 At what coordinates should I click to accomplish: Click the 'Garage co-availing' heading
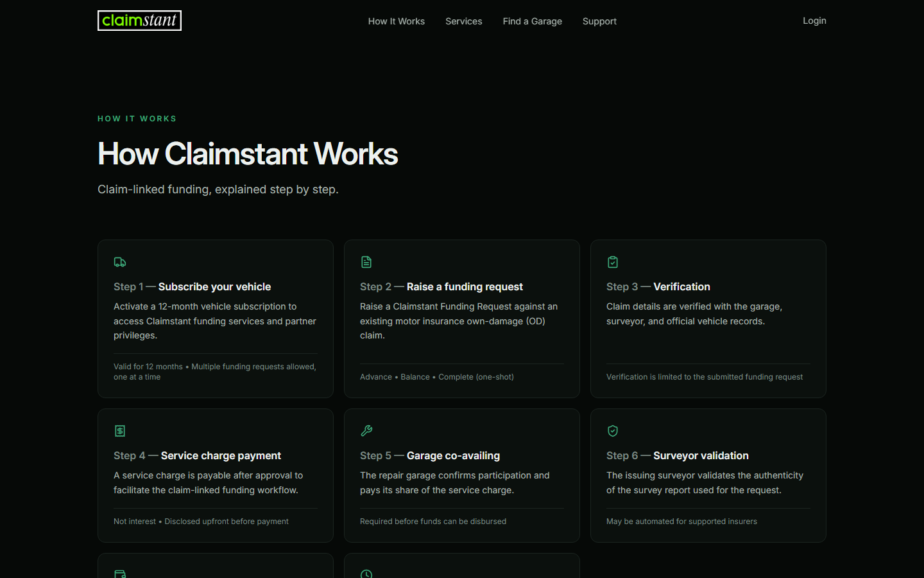tap(453, 455)
